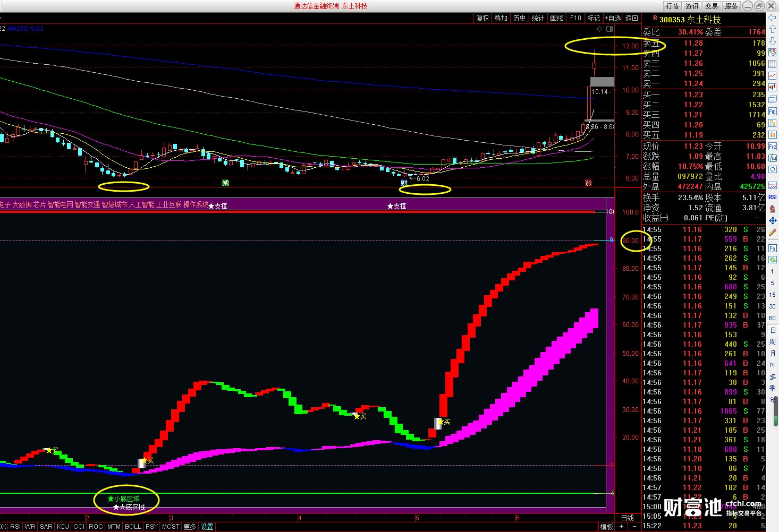This screenshot has width=779, height=532.
Task: Open the tree structure sidebar icon
Action: 772,122
